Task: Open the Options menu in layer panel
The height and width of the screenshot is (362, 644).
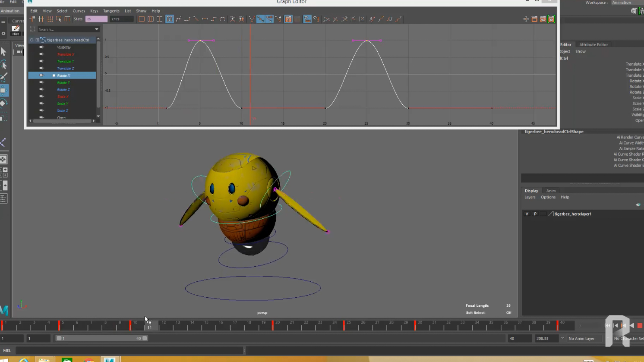Action: 548,197
